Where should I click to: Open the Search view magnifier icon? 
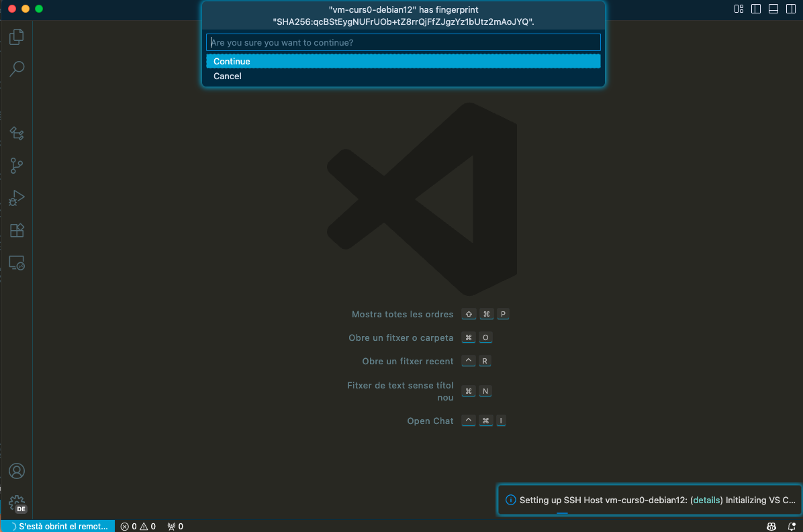click(16, 68)
